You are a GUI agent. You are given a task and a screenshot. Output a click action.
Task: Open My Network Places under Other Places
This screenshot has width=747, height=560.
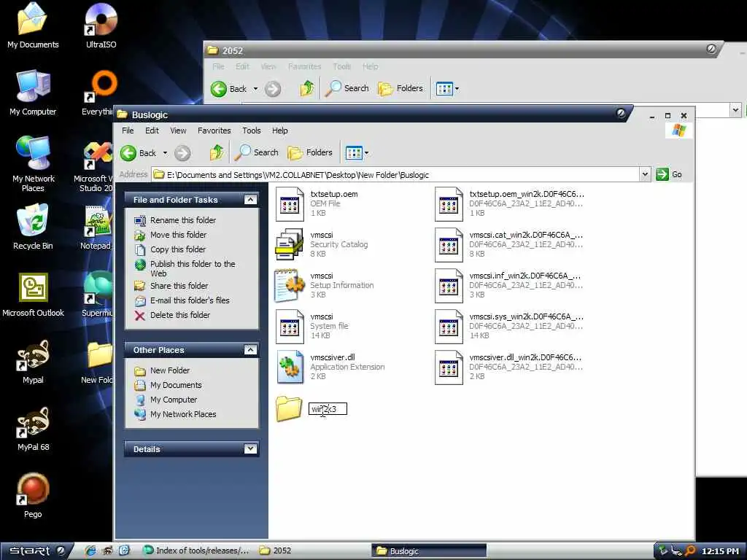[x=183, y=414]
